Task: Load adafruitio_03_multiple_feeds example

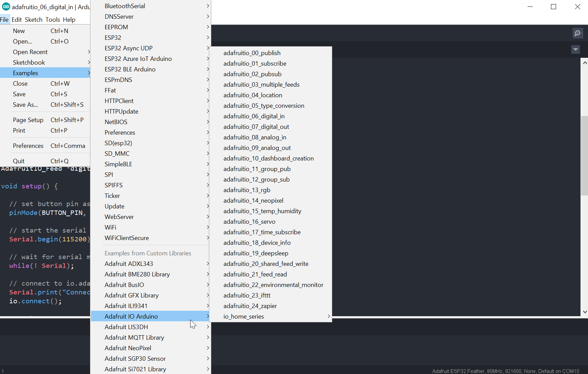Action: [271, 85]
